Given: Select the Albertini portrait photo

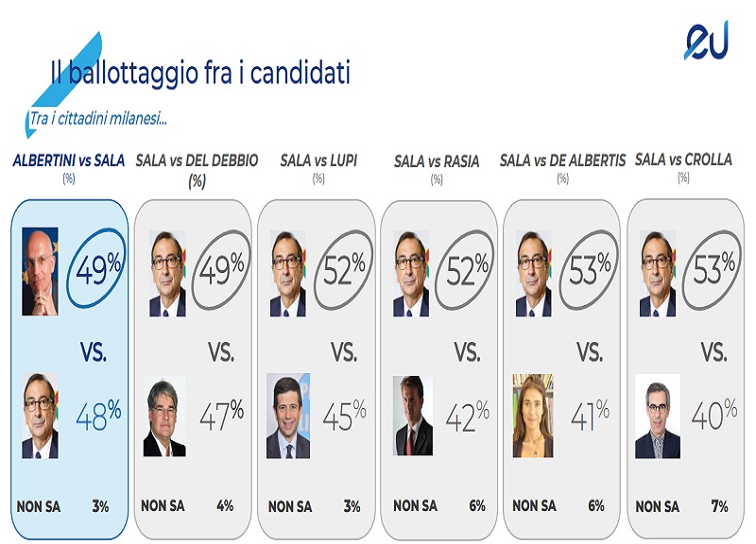Looking at the screenshot, I should tap(40, 272).
